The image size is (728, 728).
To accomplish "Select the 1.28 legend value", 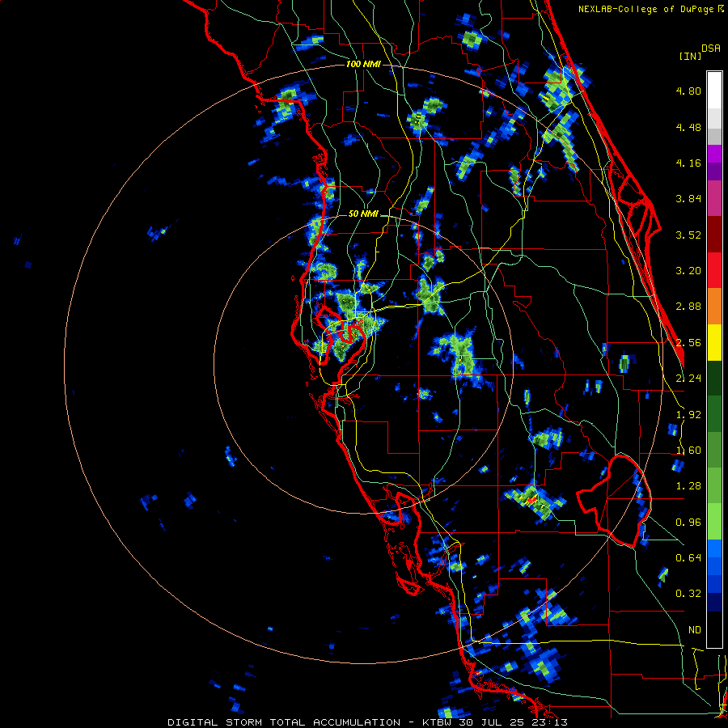I will pos(688,486).
